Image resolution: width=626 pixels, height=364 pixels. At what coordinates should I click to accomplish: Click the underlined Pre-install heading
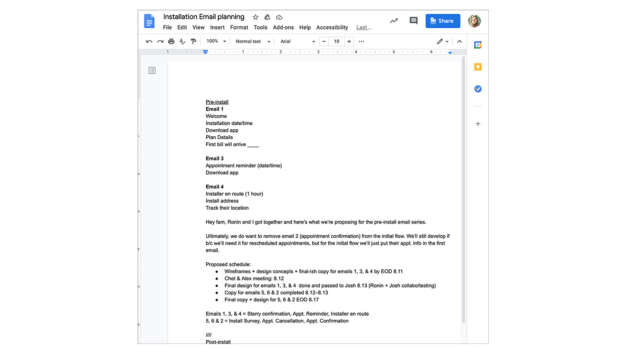[217, 102]
